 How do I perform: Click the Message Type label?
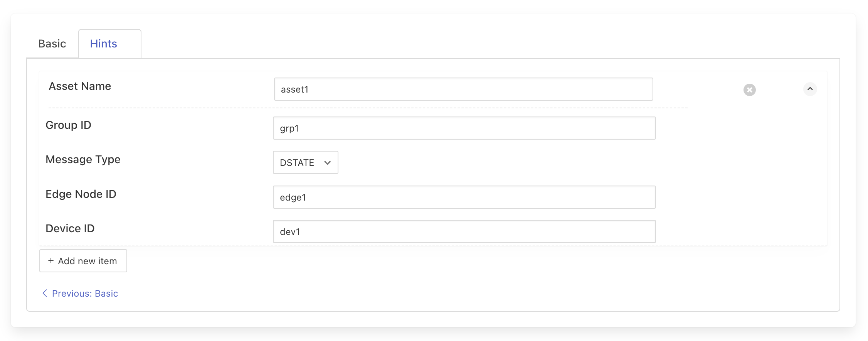click(82, 159)
